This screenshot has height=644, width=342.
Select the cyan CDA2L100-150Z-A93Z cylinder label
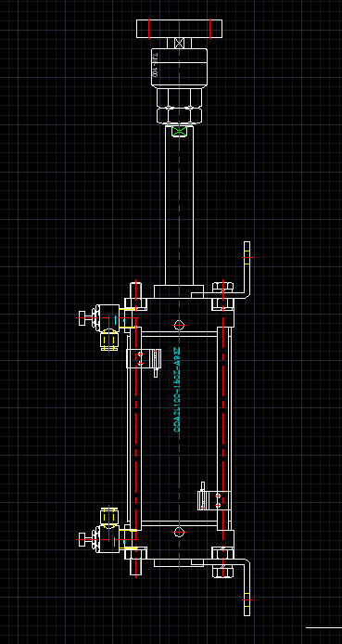coord(177,390)
